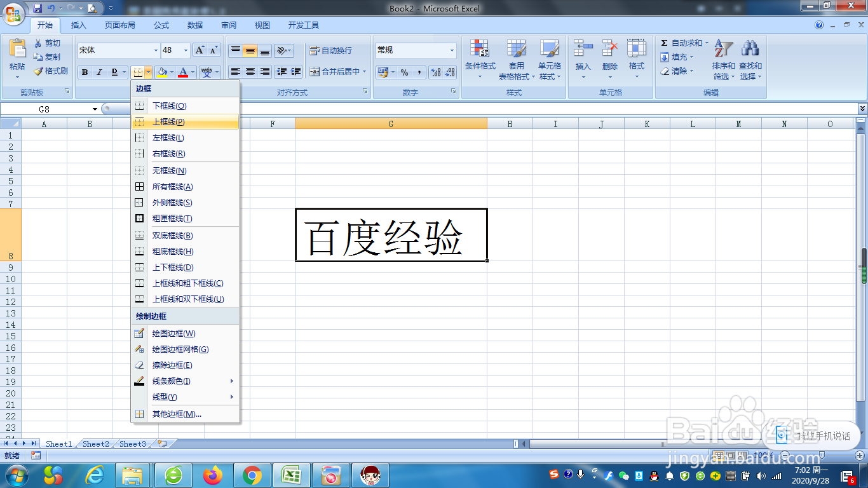Apply the red font color A

pyautogui.click(x=184, y=72)
